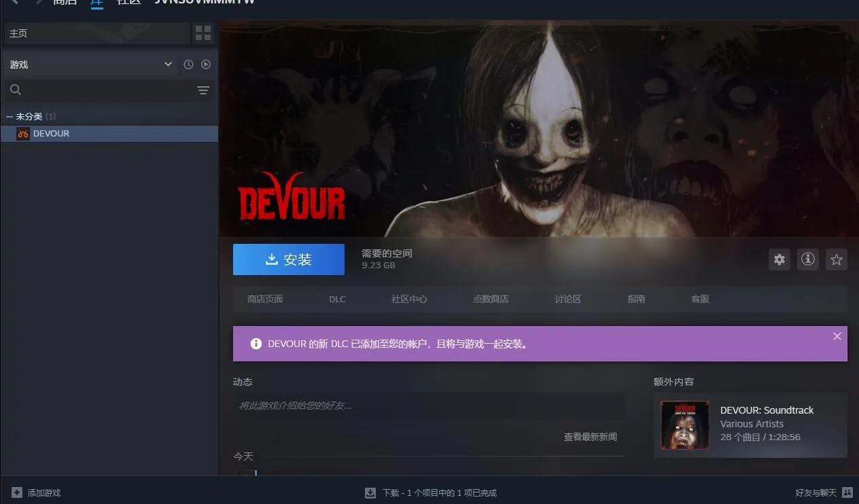Add DEVOUR to favorites with star icon
The image size is (859, 504).
click(x=837, y=259)
